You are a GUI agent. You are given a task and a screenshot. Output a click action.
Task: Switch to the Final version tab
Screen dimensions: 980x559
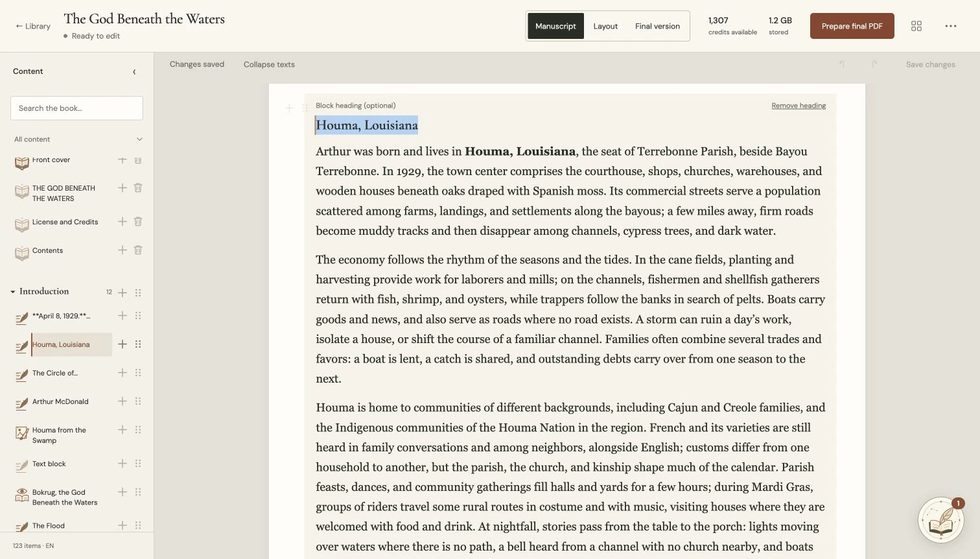coord(657,26)
